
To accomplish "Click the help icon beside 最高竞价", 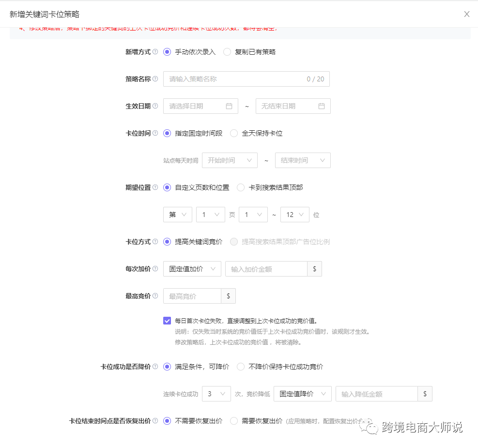I will (x=156, y=295).
